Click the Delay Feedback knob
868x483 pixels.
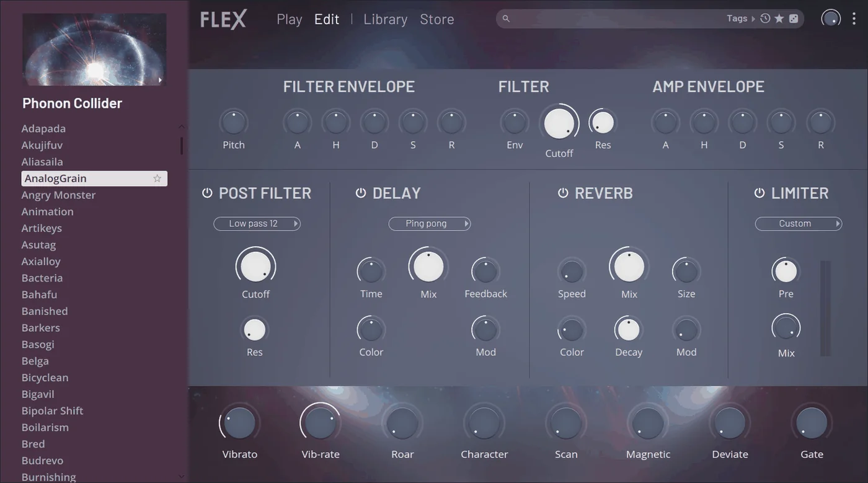(485, 271)
